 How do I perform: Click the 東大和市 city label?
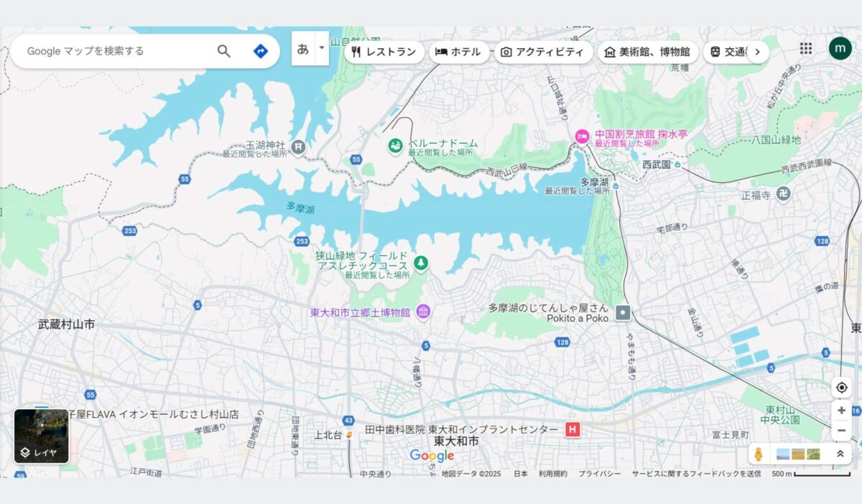tap(456, 442)
